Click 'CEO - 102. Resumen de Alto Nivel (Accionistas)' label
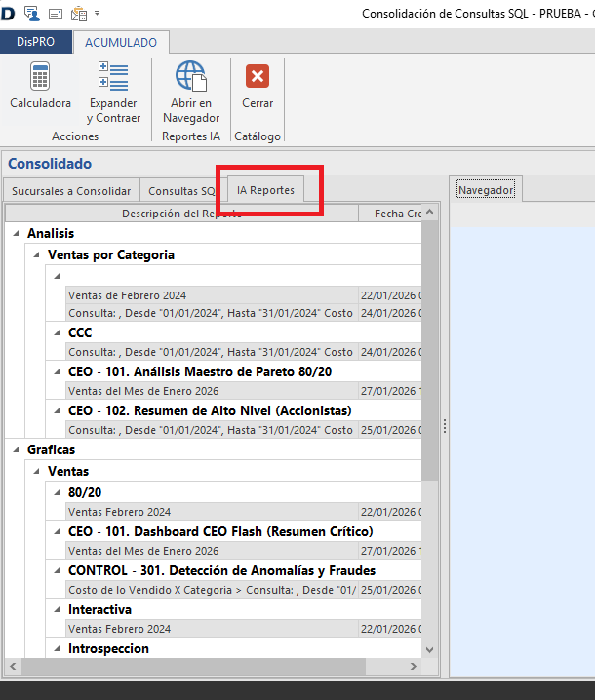595x700 pixels. pyautogui.click(x=210, y=410)
